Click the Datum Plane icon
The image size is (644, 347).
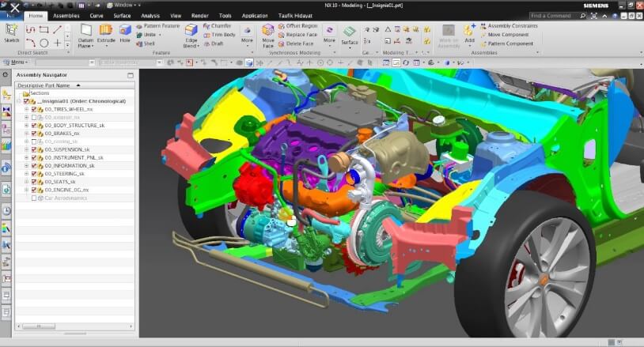(x=85, y=29)
